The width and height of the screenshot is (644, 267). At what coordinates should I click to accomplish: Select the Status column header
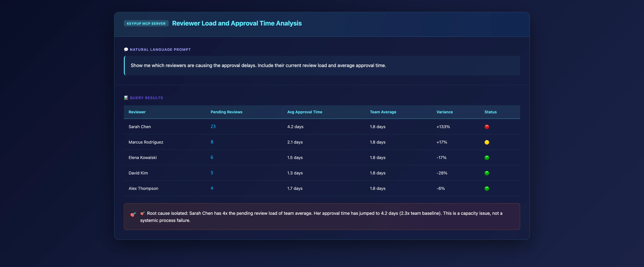coord(490,112)
